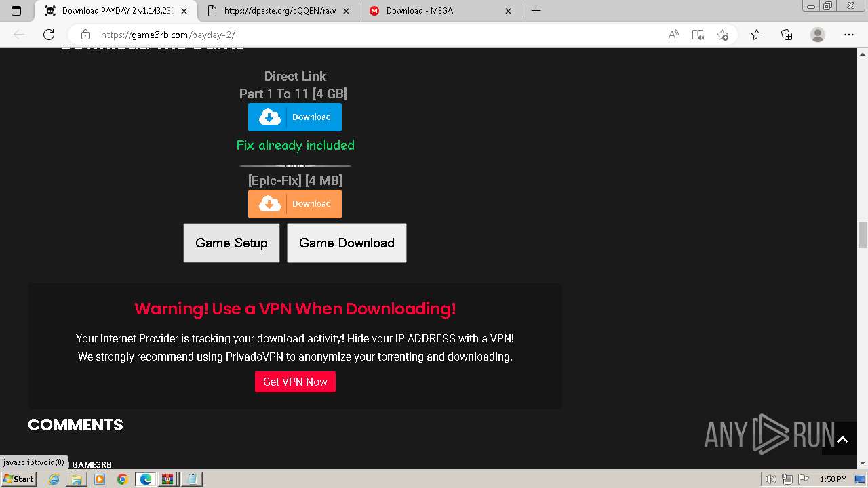Click the Action Center flag icon

coord(802,479)
